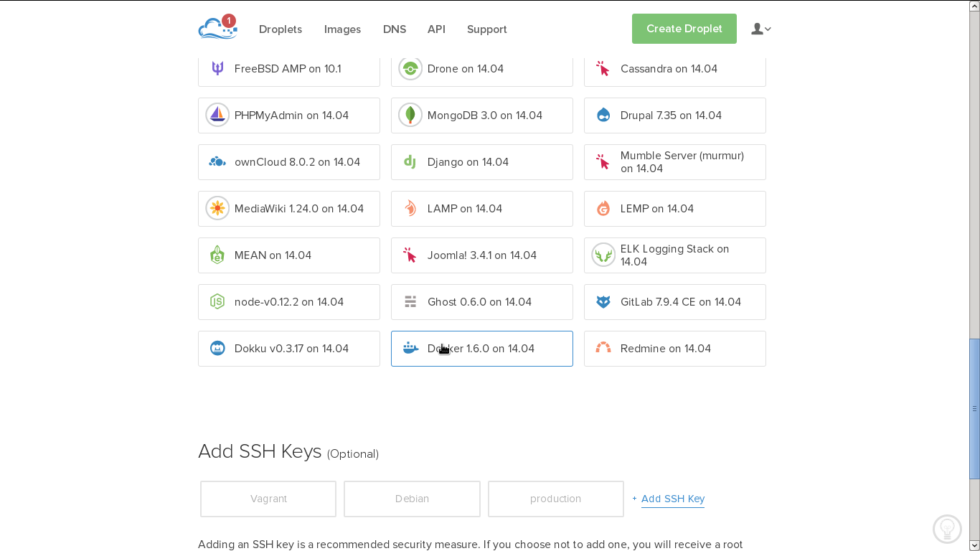Click the GitLab fox logo icon
This screenshot has height=551, width=980.
click(x=603, y=302)
